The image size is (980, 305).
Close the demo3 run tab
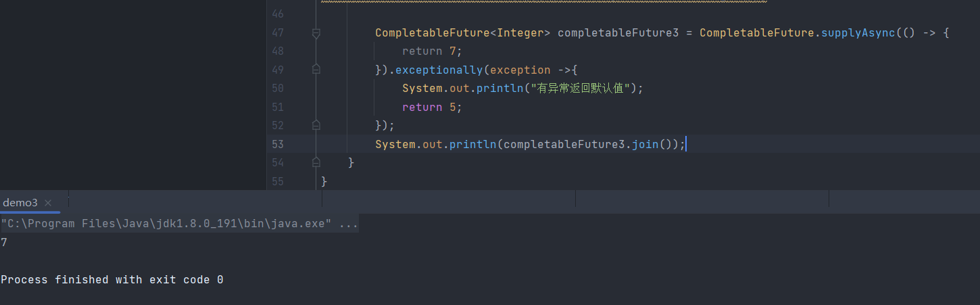pyautogui.click(x=48, y=203)
